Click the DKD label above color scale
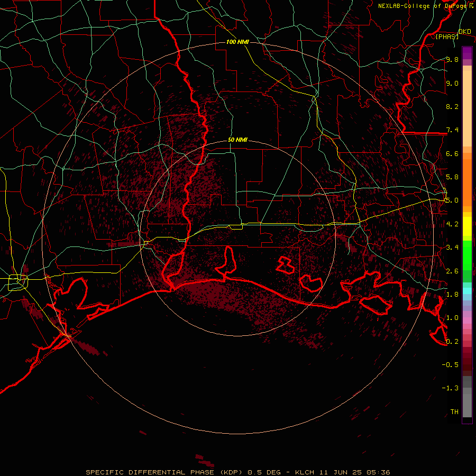The height and width of the screenshot is (476, 476). [x=465, y=32]
